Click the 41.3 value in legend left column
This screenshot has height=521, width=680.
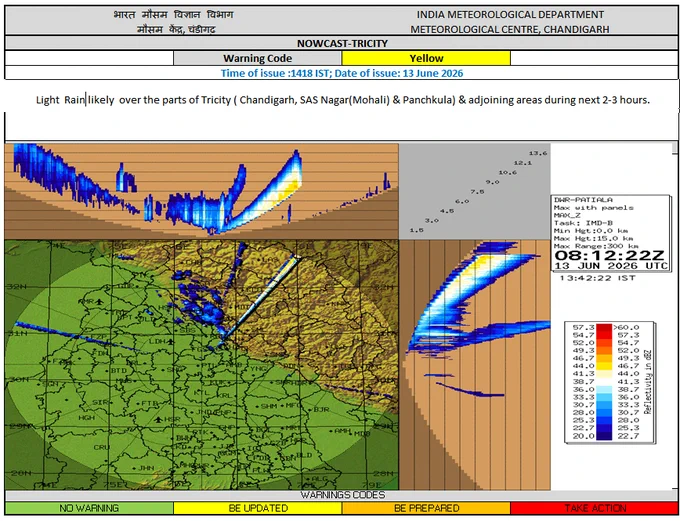(583, 374)
